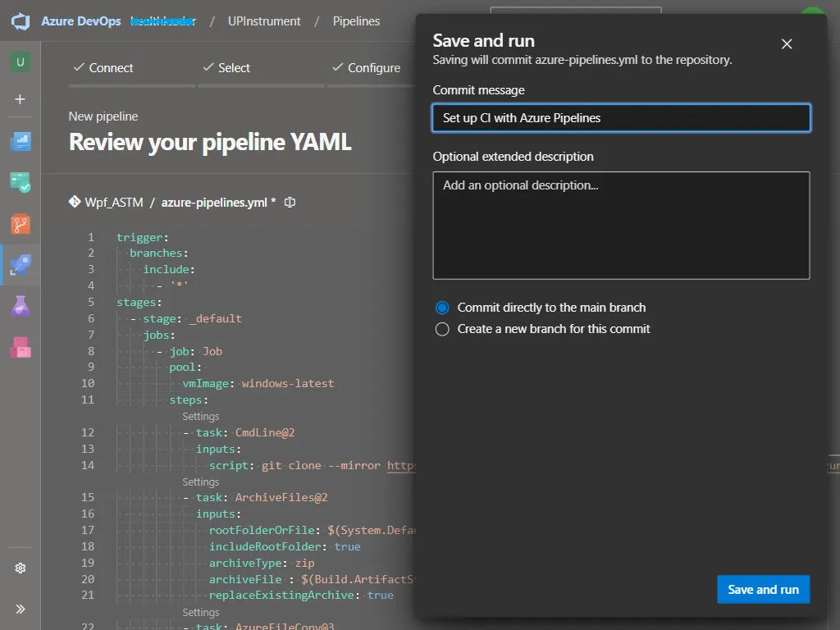Open the Pipelines breadcrumb link

[x=356, y=21]
